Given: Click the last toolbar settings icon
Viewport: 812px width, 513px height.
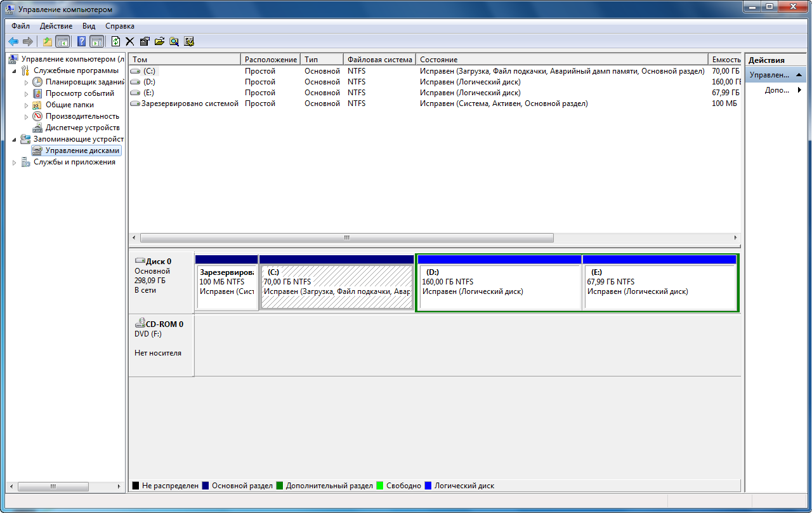Looking at the screenshot, I should tap(189, 41).
